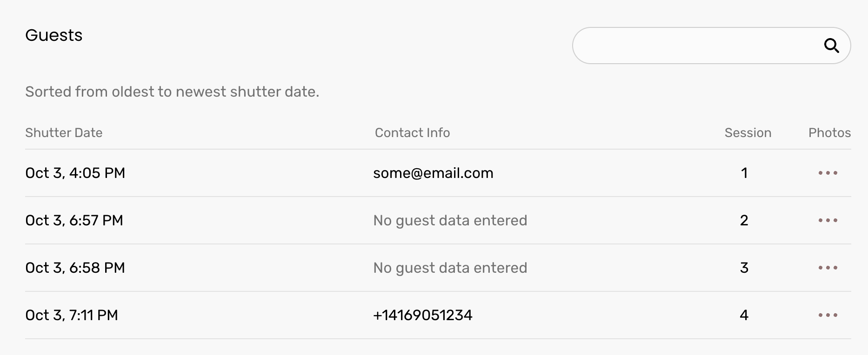The height and width of the screenshot is (355, 868).
Task: Select the Oct 3, 4:05 PM row
Action: click(75, 173)
